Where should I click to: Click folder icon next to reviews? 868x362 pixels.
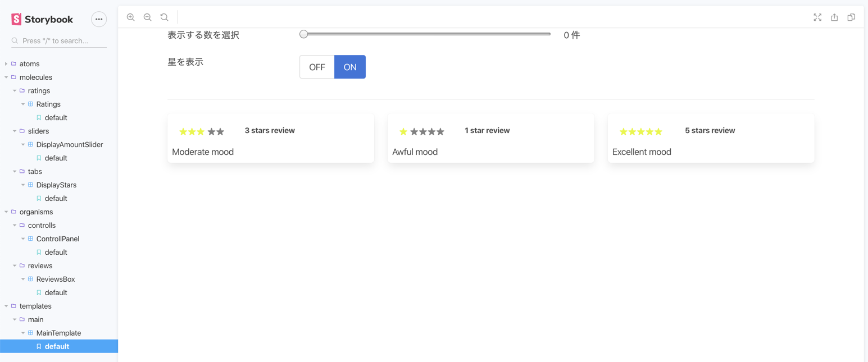click(22, 266)
